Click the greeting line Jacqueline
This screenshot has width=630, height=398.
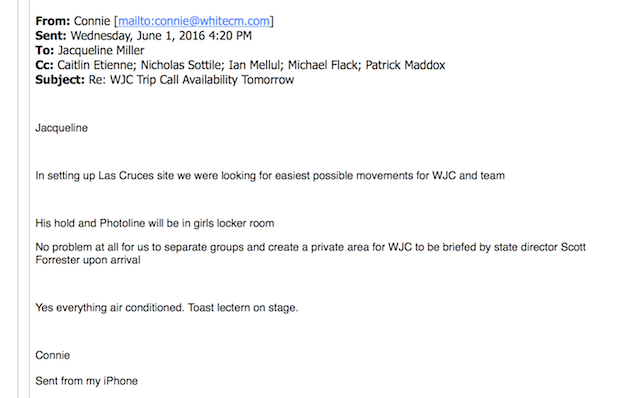point(61,128)
